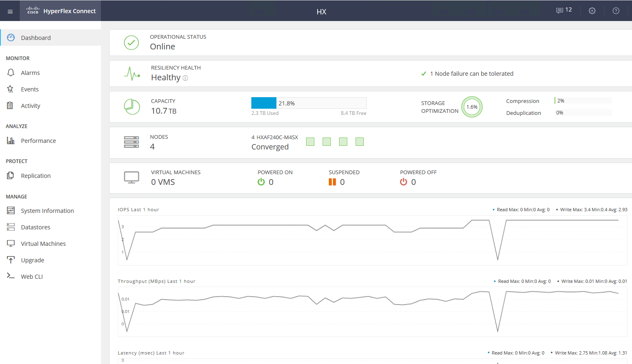Click the 1.6% storage optimization ring
The width and height of the screenshot is (632, 364).
[472, 107]
